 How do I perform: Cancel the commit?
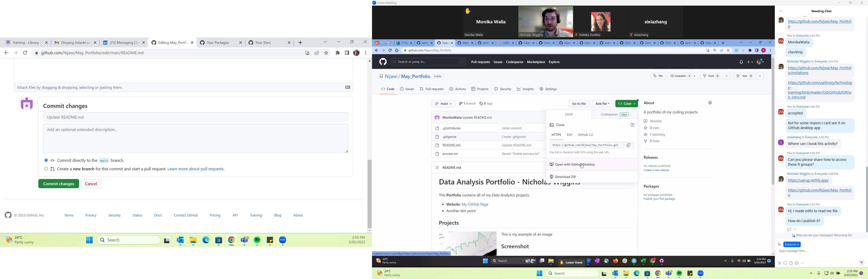pyautogui.click(x=91, y=184)
